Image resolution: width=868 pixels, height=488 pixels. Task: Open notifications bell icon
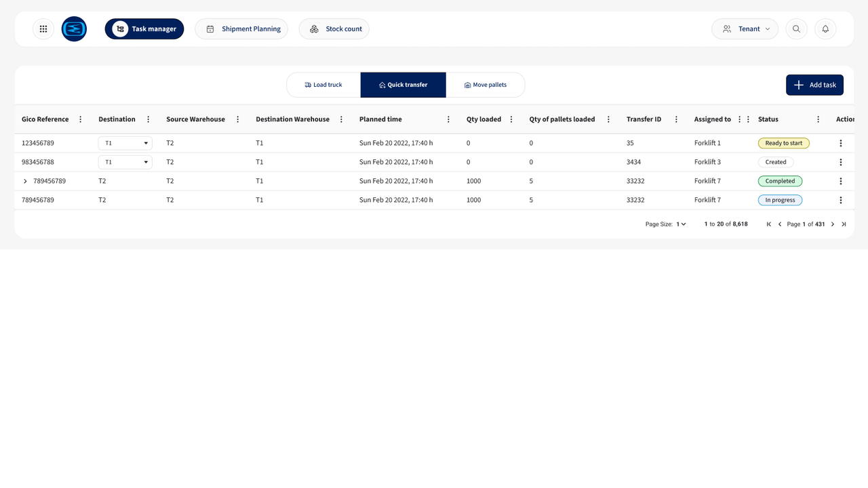[825, 29]
